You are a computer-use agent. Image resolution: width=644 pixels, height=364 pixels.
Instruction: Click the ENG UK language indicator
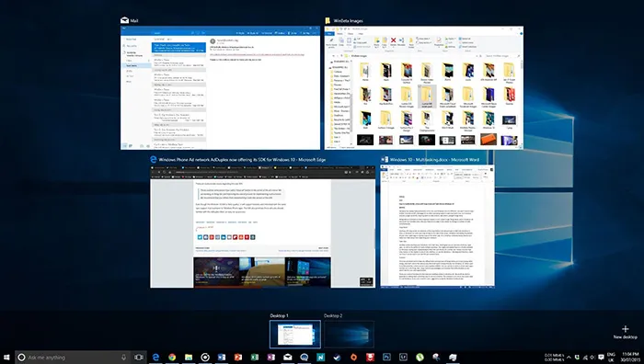611,357
